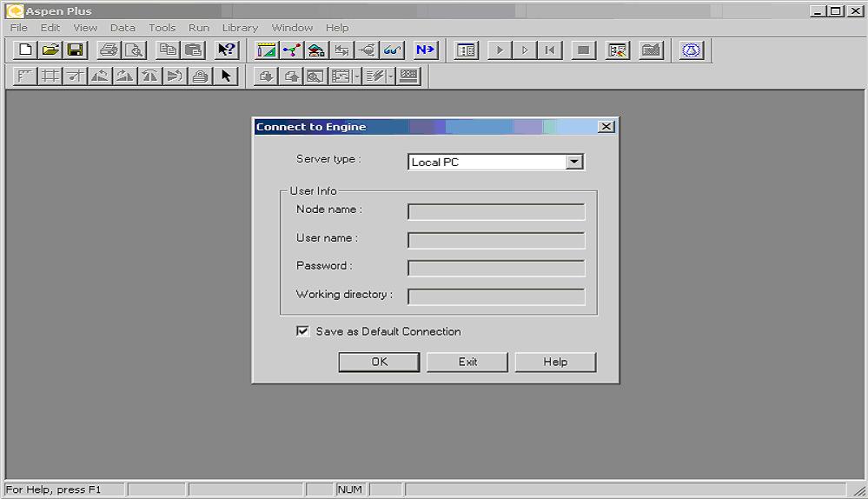
Task: Open the Library menu
Action: click(240, 28)
